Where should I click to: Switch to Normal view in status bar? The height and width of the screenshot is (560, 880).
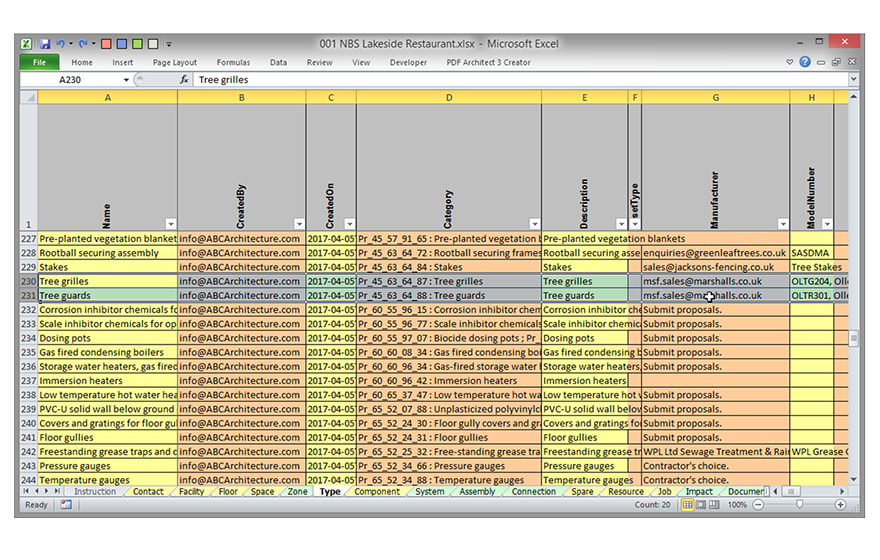click(688, 504)
